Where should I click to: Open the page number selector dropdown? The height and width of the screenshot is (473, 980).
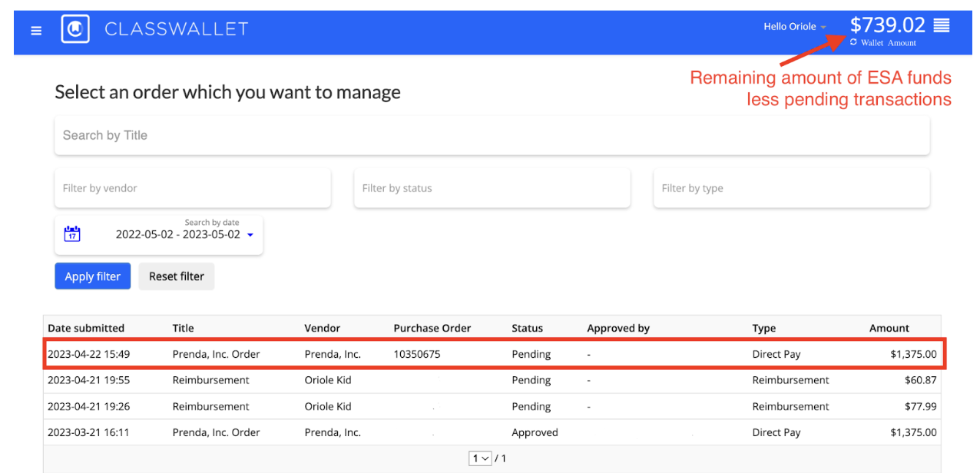click(x=481, y=458)
